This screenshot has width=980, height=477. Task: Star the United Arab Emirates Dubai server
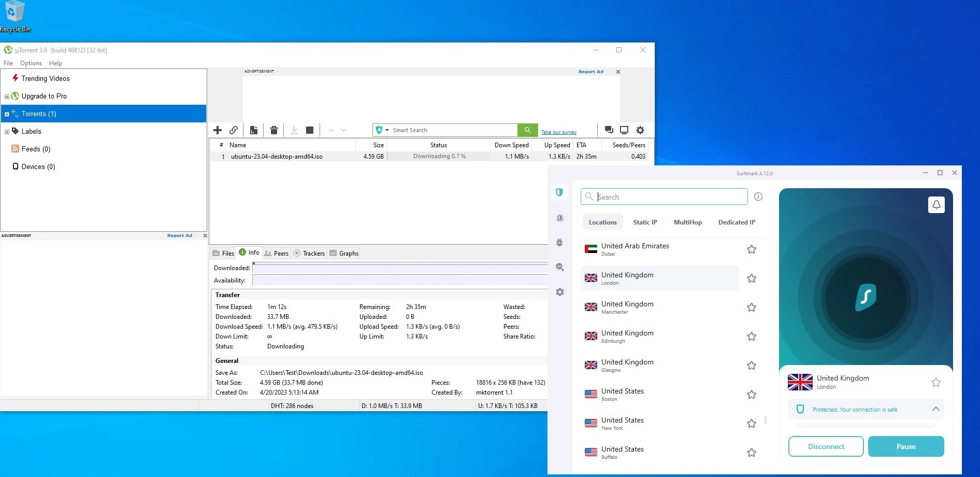coord(752,249)
